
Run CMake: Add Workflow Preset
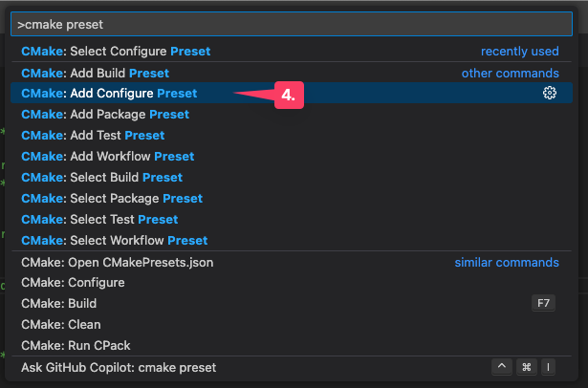pos(107,157)
